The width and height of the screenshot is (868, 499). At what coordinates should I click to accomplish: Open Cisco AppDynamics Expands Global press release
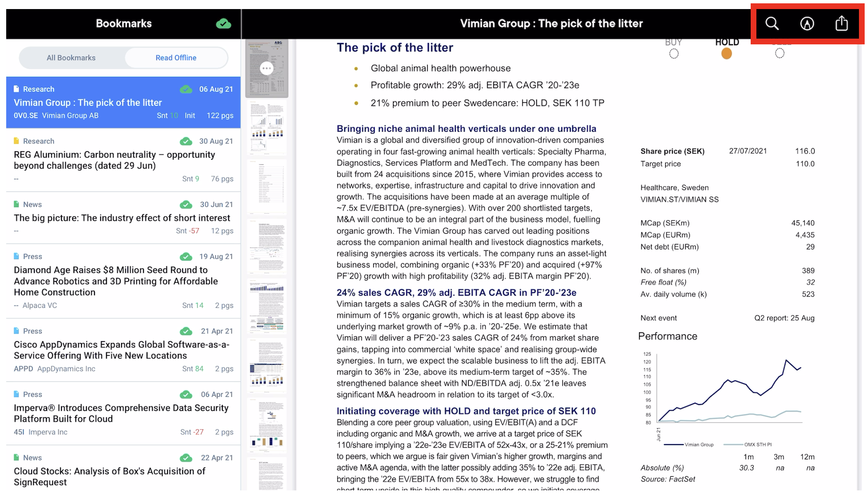(123, 350)
